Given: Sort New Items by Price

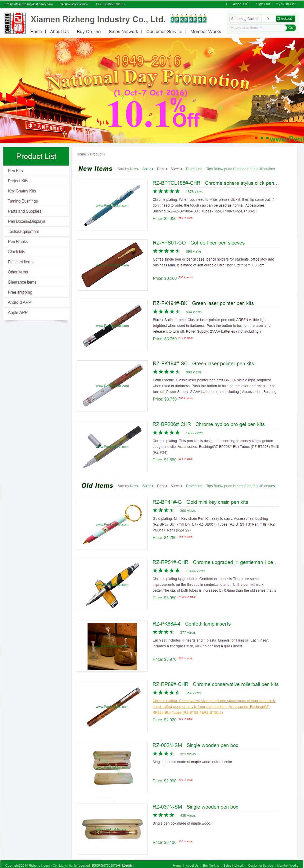Looking at the screenshot, I should 162,169.
